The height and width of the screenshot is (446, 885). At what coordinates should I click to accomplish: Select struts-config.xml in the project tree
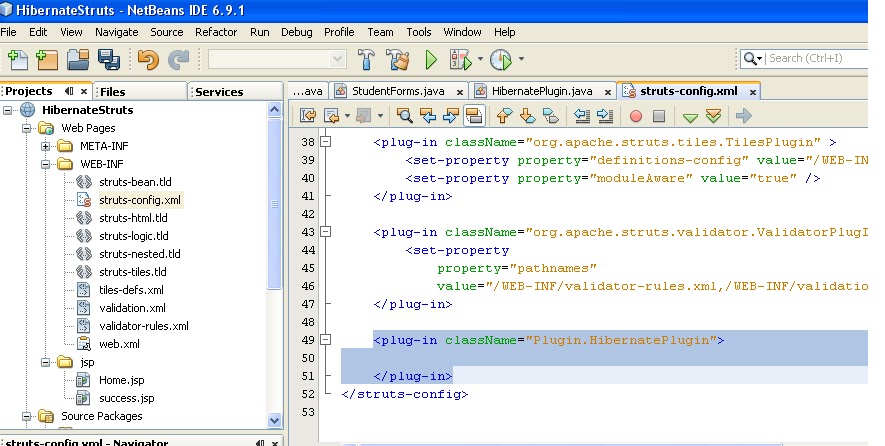tap(140, 200)
